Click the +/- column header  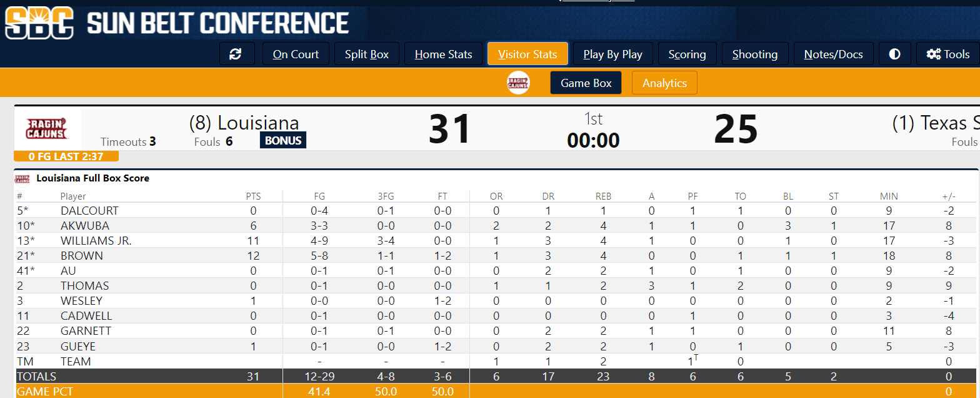coord(948,196)
